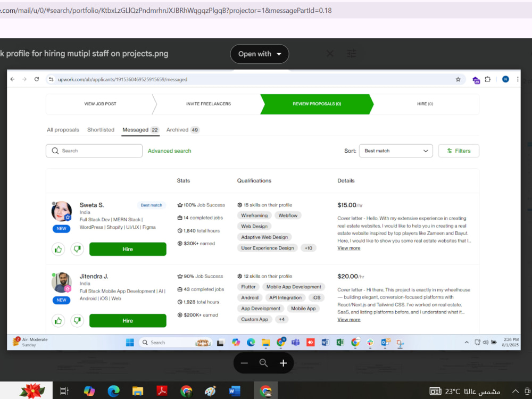
Task: Click the site info icon beside upwork.com URL
Action: [51, 79]
